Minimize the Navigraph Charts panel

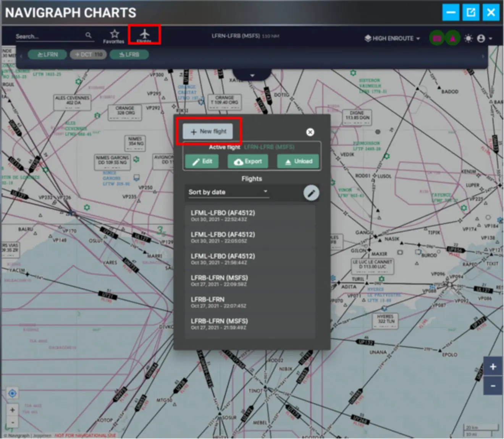pyautogui.click(x=451, y=12)
